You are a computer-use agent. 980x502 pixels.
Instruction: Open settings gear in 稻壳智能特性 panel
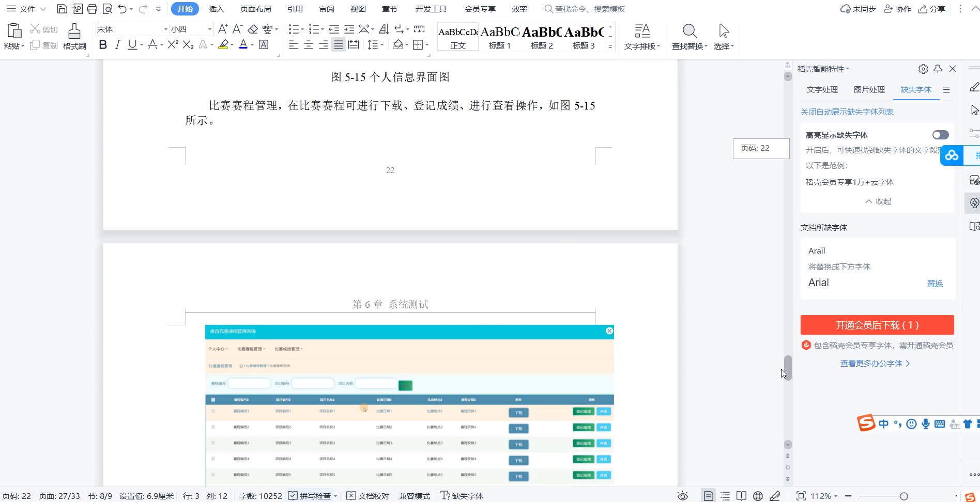(923, 69)
